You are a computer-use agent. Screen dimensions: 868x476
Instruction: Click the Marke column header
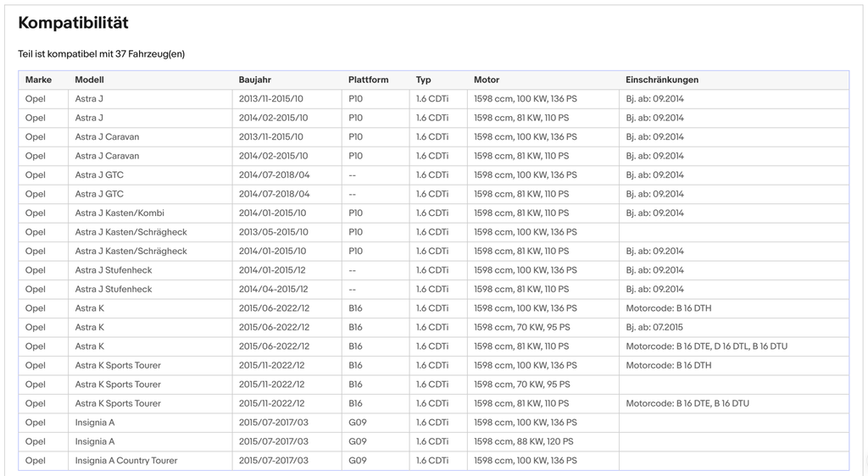[38, 80]
